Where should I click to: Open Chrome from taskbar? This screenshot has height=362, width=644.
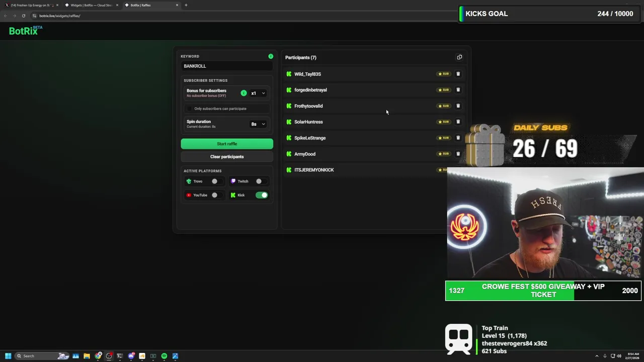coord(98,356)
